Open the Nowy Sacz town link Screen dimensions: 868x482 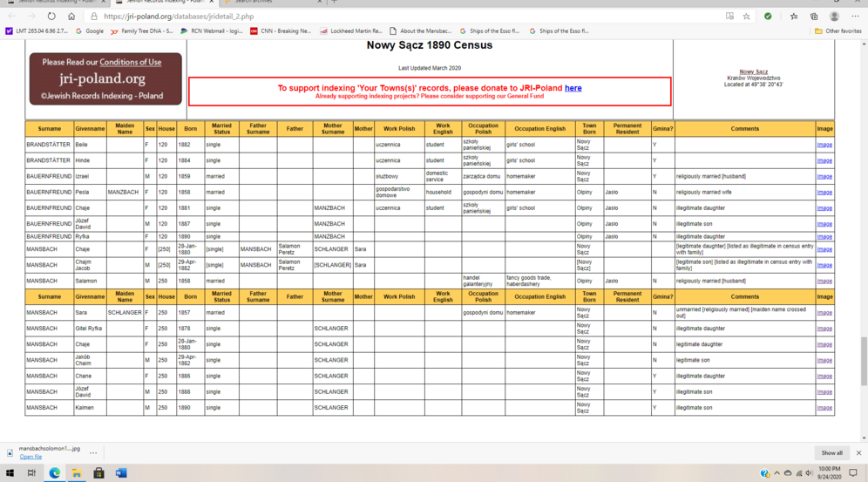754,72
